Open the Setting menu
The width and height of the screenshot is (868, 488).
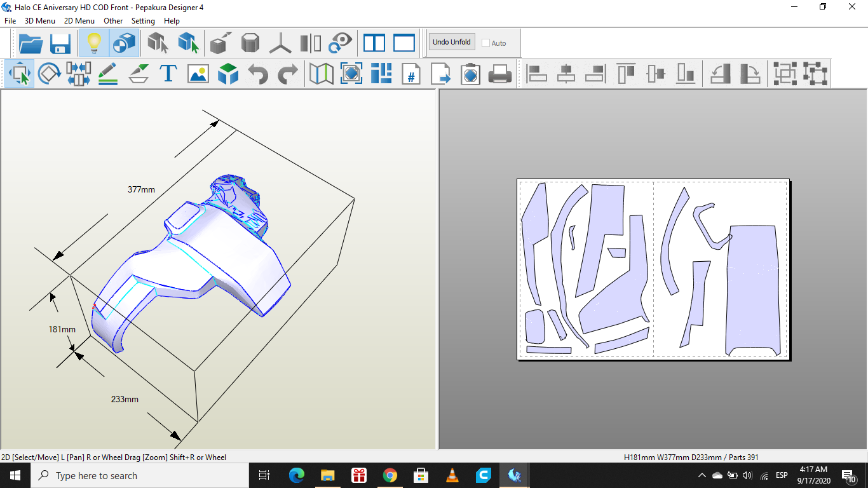pyautogui.click(x=143, y=21)
